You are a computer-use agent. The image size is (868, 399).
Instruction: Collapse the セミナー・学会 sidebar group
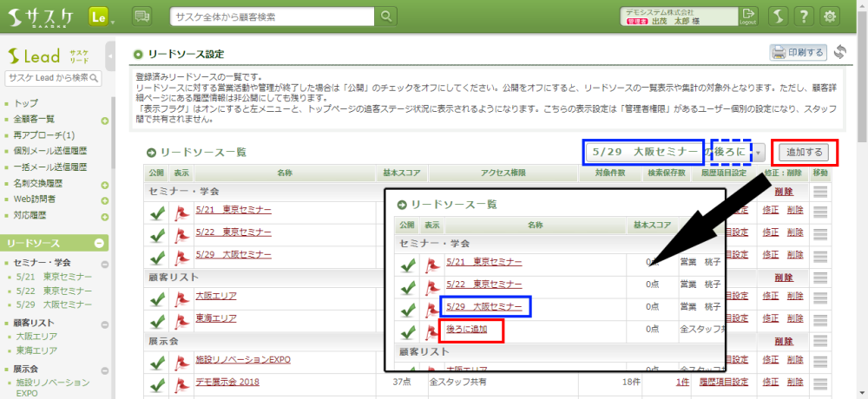pos(104,264)
